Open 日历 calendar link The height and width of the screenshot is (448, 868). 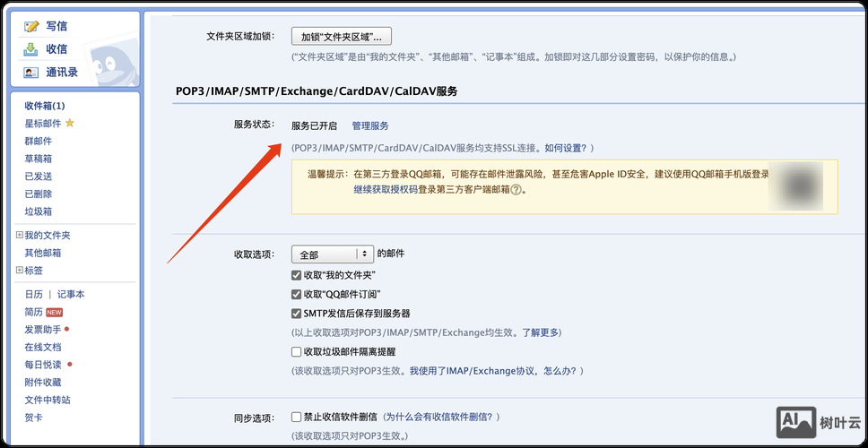(x=34, y=295)
